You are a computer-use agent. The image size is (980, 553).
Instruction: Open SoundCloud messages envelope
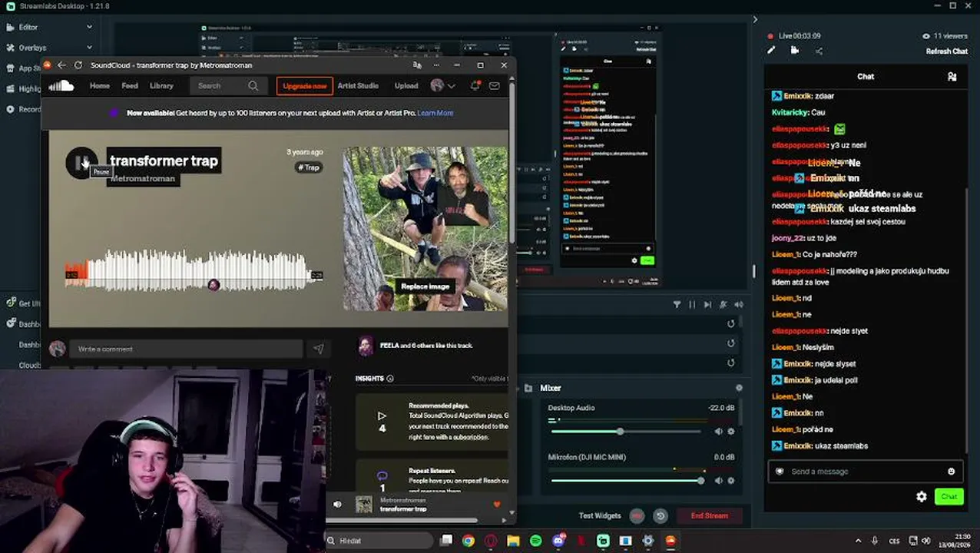[x=494, y=86]
